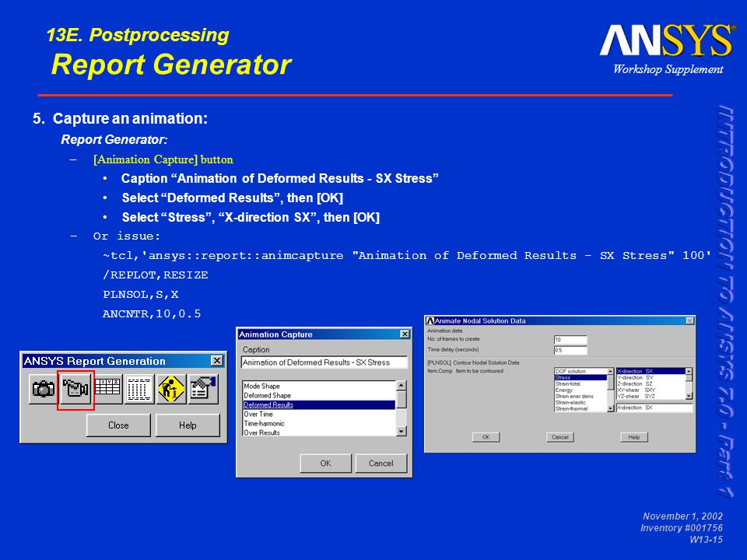Click the ANSYS logo icon in Animate Nodal Solution Data title bar

pyautogui.click(x=430, y=321)
